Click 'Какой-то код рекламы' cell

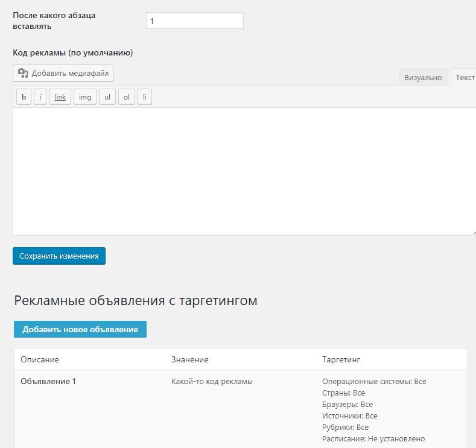(212, 381)
